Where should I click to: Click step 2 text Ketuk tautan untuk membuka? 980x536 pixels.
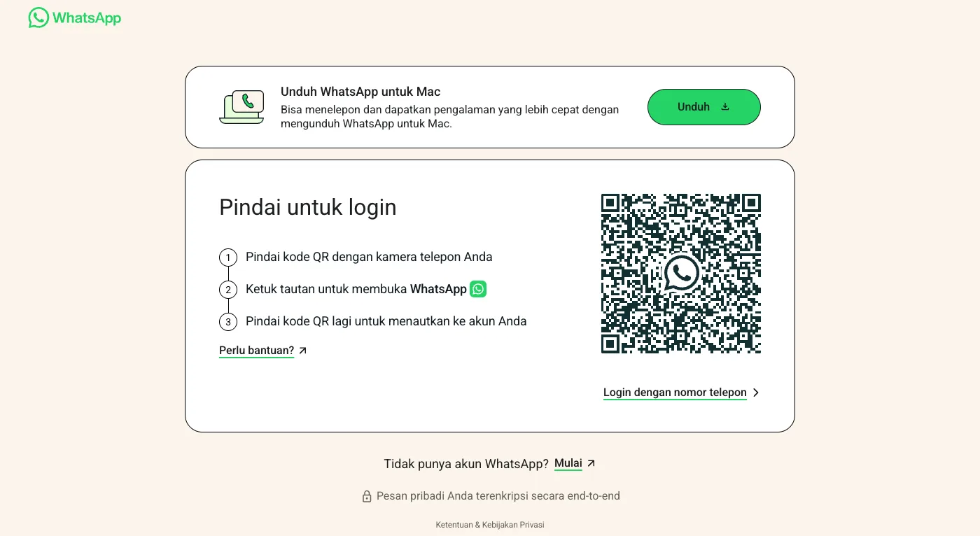(x=356, y=289)
